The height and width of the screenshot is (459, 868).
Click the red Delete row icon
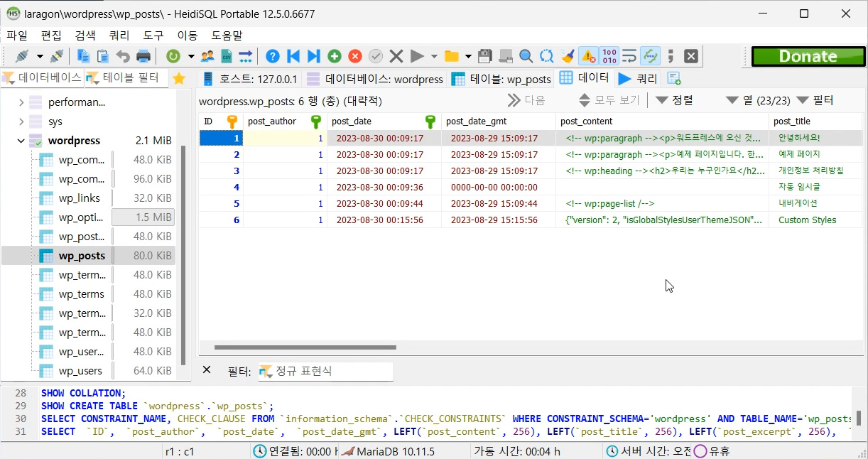coord(355,56)
